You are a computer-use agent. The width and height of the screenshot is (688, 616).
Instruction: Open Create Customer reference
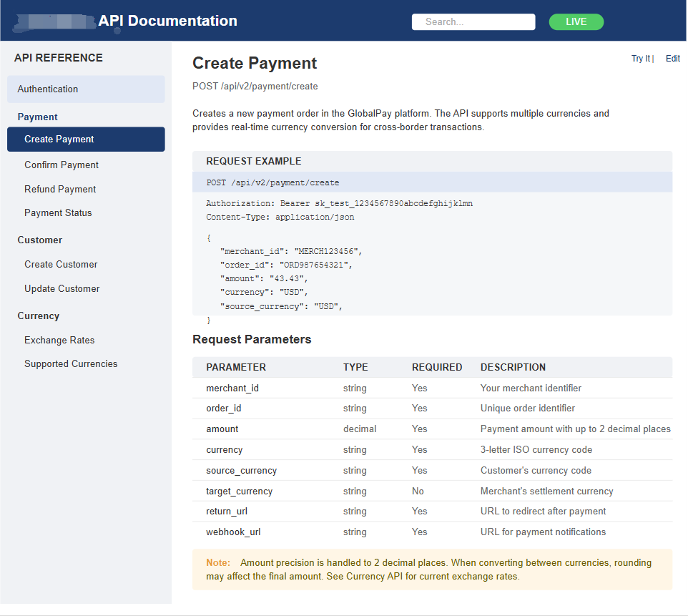click(61, 264)
